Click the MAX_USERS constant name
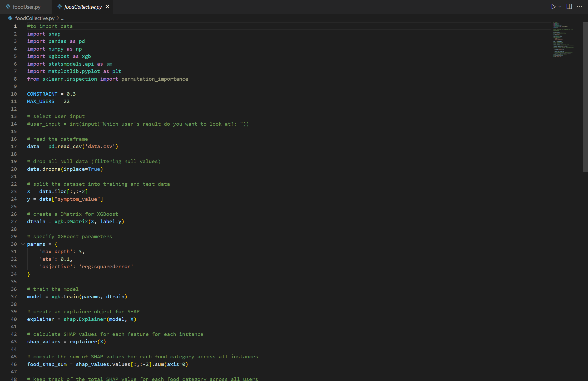The height and width of the screenshot is (381, 588). (x=41, y=101)
